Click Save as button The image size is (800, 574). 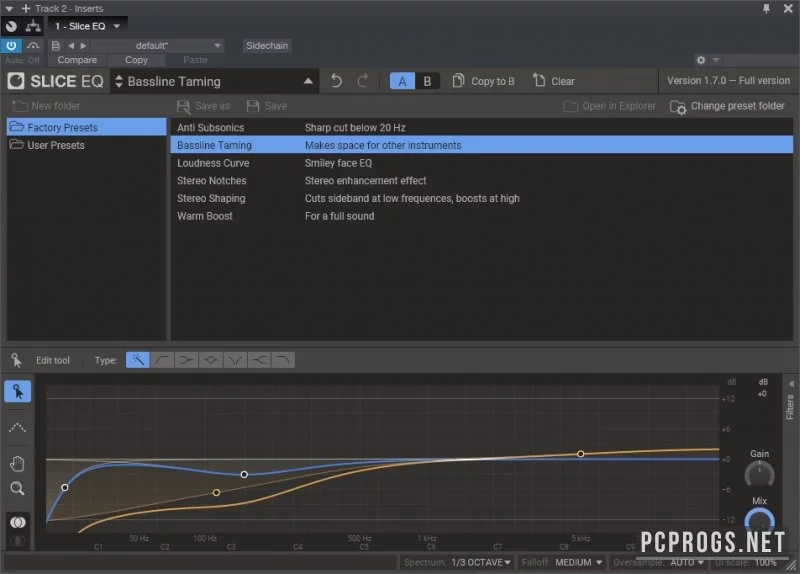coord(203,106)
